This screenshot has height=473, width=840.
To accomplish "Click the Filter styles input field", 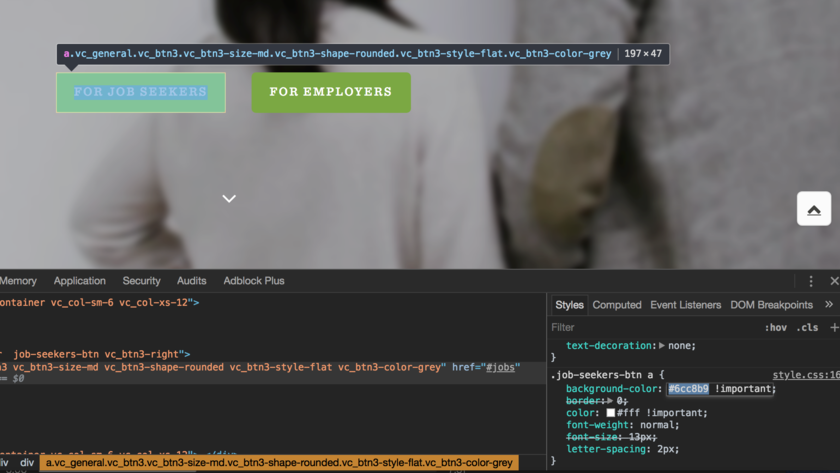I will coord(650,327).
